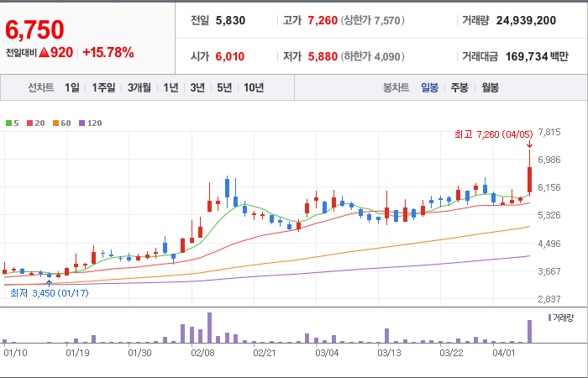The width and height of the screenshot is (588, 378).
Task: Click the purple 120-day moving average swatch
Action: coord(82,123)
